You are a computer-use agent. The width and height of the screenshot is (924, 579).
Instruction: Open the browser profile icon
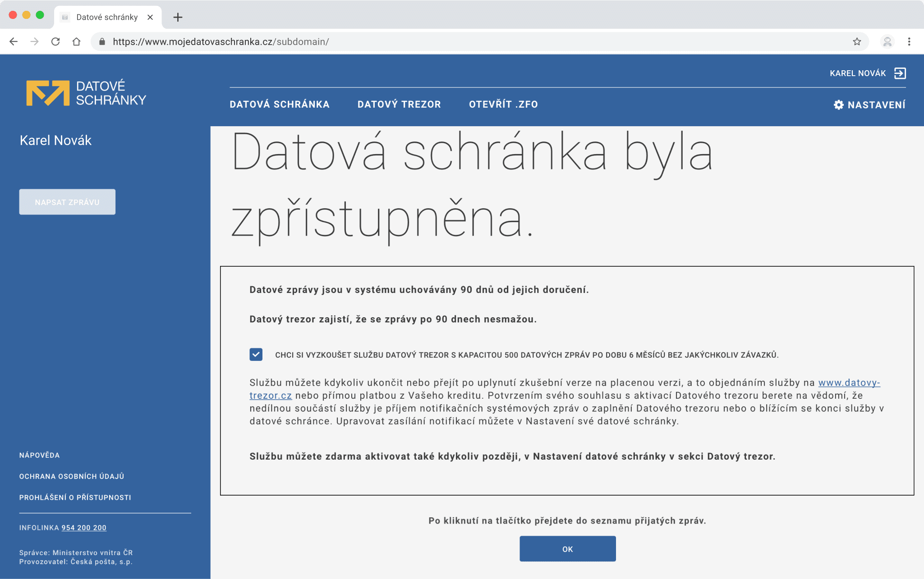tap(887, 41)
